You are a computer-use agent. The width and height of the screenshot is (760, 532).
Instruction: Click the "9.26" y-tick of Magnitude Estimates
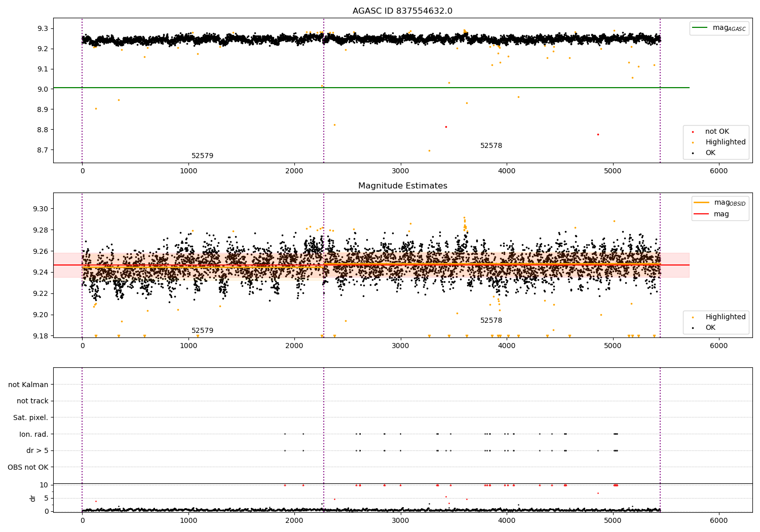[41, 251]
